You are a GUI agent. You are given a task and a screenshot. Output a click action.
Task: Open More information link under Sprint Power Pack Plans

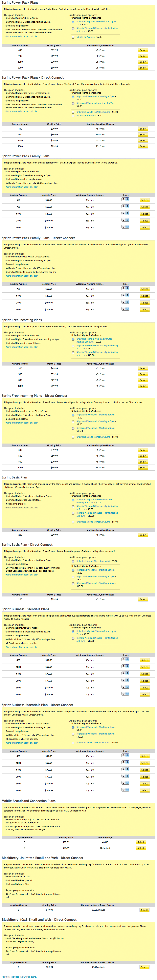coord(22,37)
